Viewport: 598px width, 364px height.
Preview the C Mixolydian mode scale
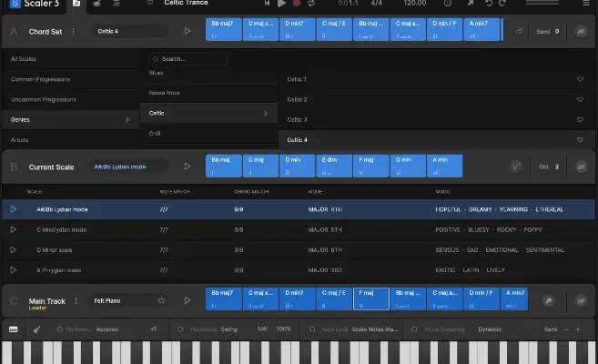tap(14, 229)
